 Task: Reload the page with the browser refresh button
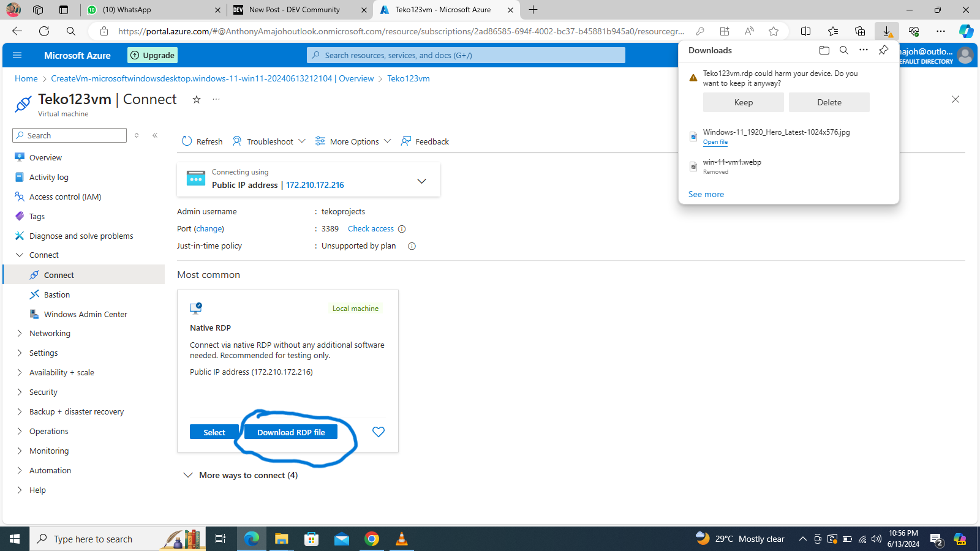[44, 31]
